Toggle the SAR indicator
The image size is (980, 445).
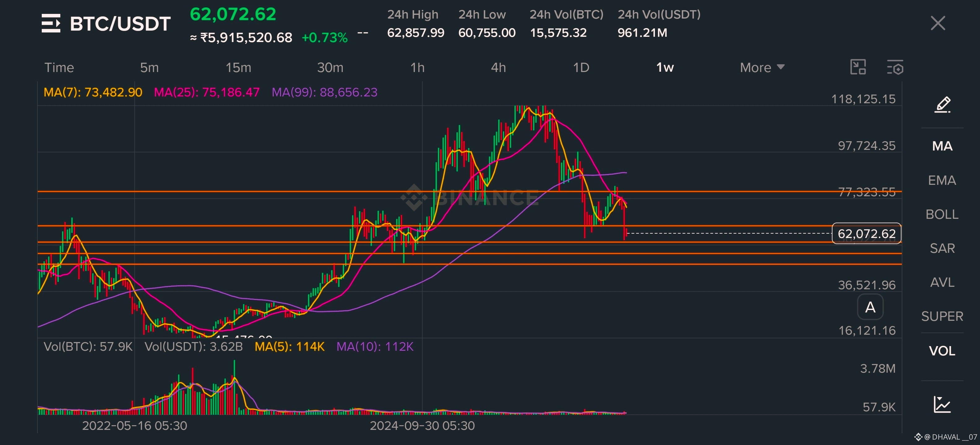[x=942, y=248]
